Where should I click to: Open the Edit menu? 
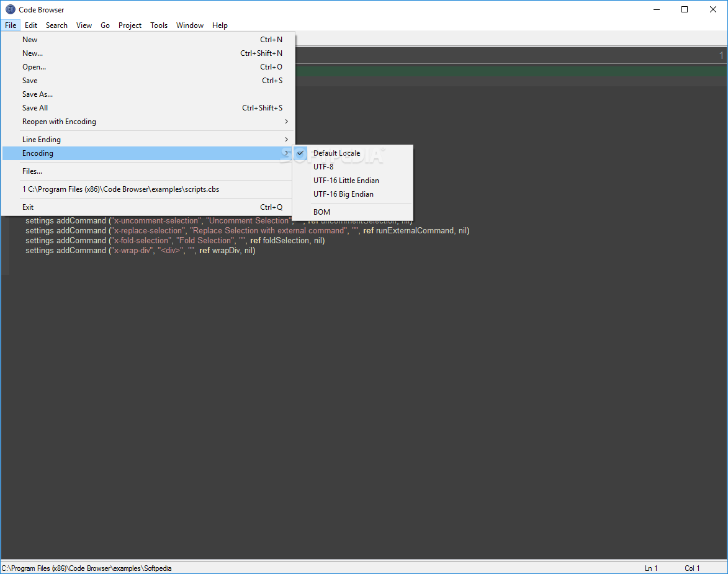[31, 25]
